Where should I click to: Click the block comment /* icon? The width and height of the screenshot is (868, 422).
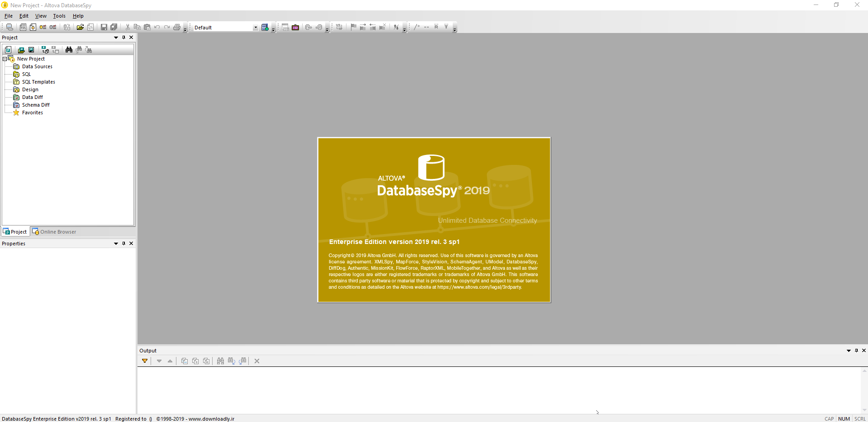point(417,27)
